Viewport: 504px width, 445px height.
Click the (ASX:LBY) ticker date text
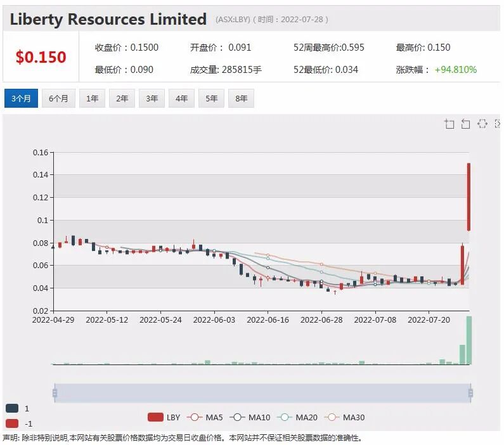272,20
